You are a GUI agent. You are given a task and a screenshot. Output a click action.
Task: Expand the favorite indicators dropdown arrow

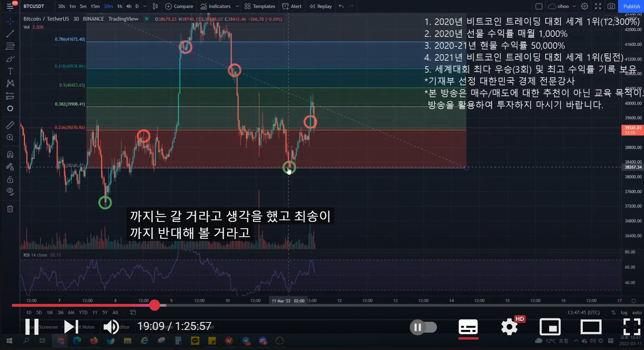pos(237,6)
